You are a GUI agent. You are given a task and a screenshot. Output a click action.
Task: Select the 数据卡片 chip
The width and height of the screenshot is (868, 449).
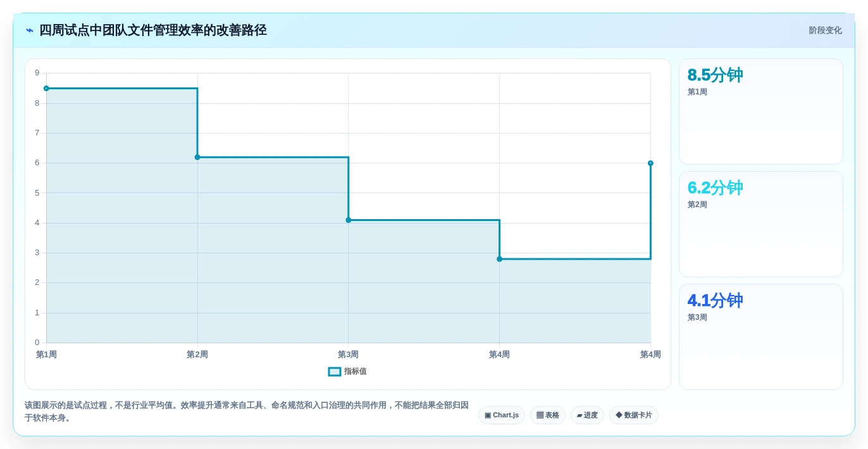pos(634,415)
